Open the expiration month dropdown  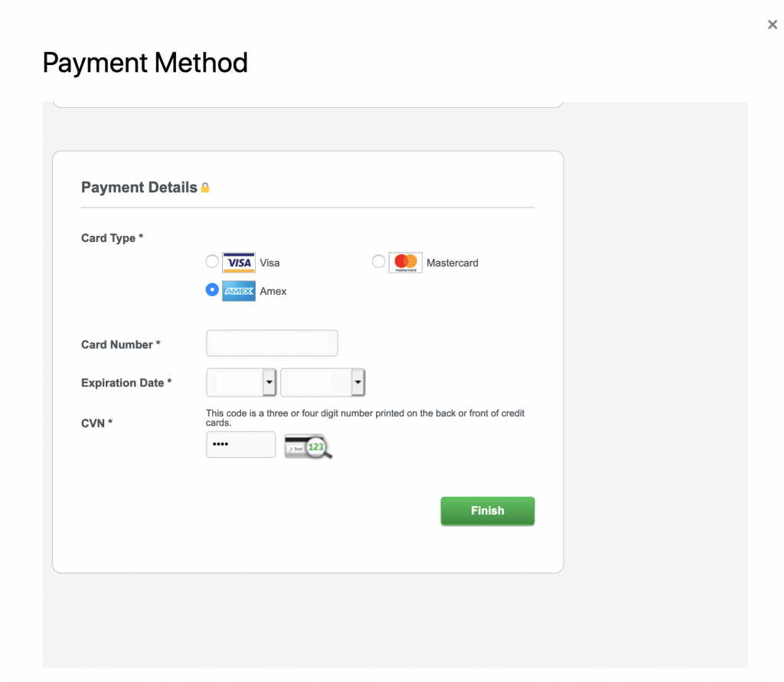[241, 382]
